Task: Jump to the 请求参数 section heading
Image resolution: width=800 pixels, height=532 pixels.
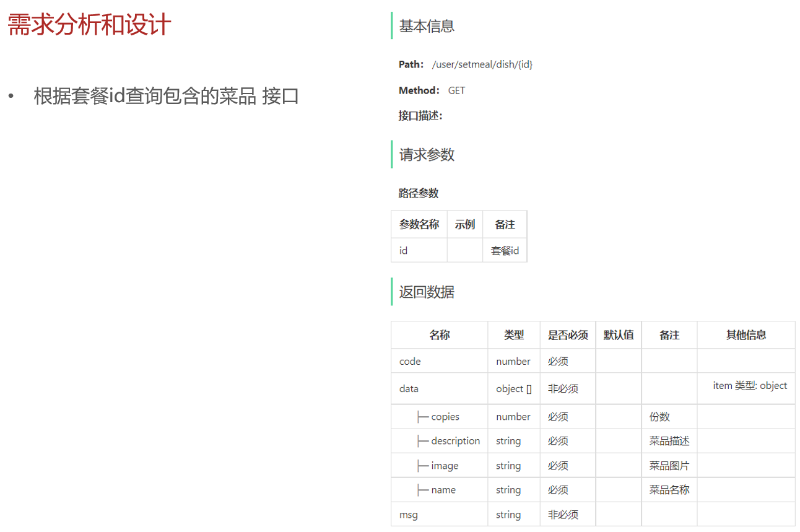Action: point(427,154)
